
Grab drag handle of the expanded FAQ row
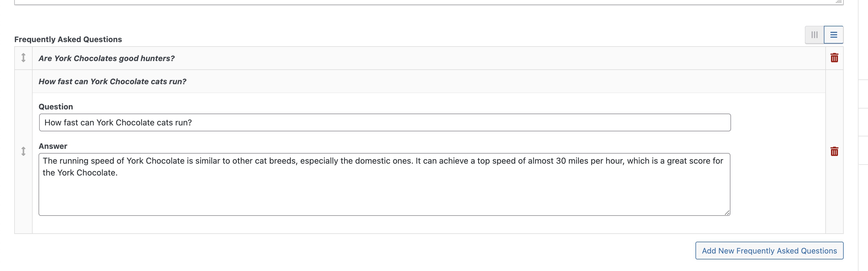(x=23, y=151)
